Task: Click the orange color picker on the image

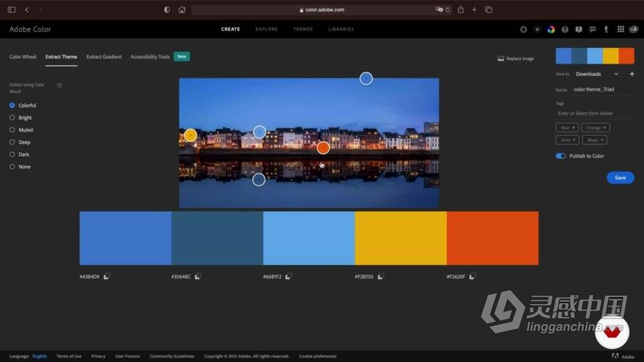Action: [323, 147]
